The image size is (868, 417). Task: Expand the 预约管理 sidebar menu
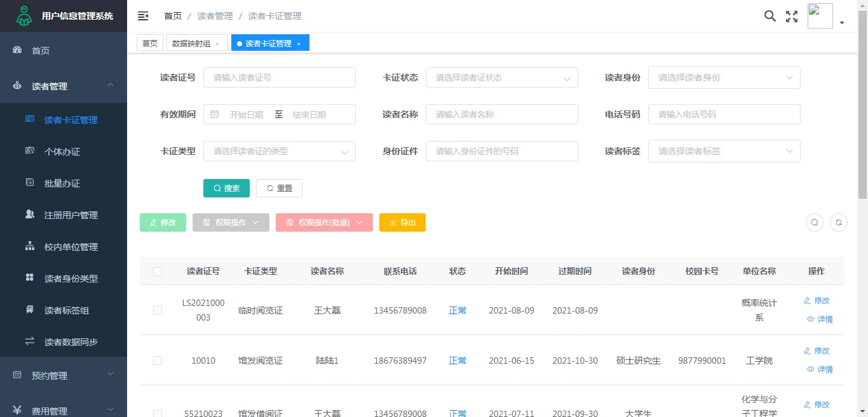pos(64,375)
